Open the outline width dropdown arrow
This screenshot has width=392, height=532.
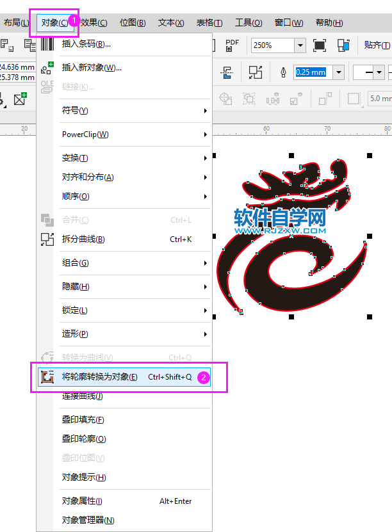pos(339,72)
